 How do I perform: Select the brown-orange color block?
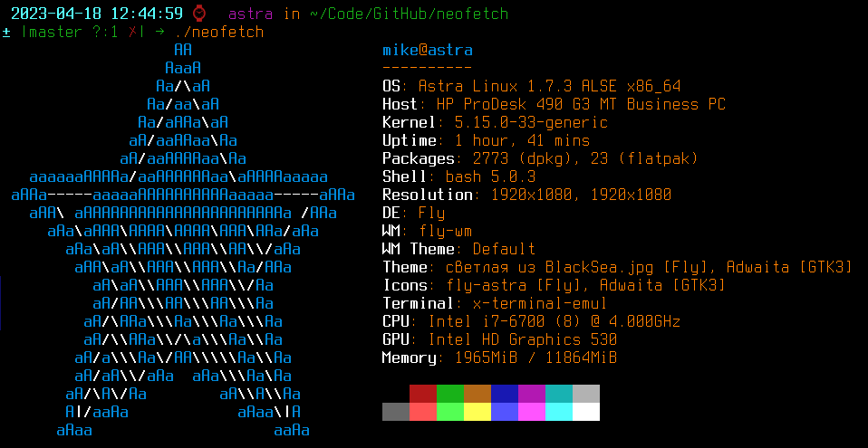(x=477, y=394)
